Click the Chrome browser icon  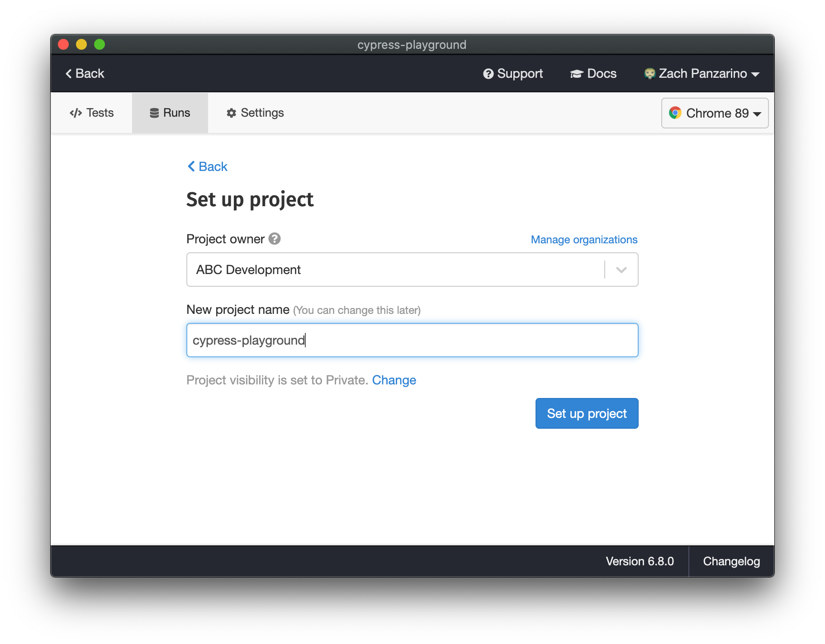click(676, 113)
